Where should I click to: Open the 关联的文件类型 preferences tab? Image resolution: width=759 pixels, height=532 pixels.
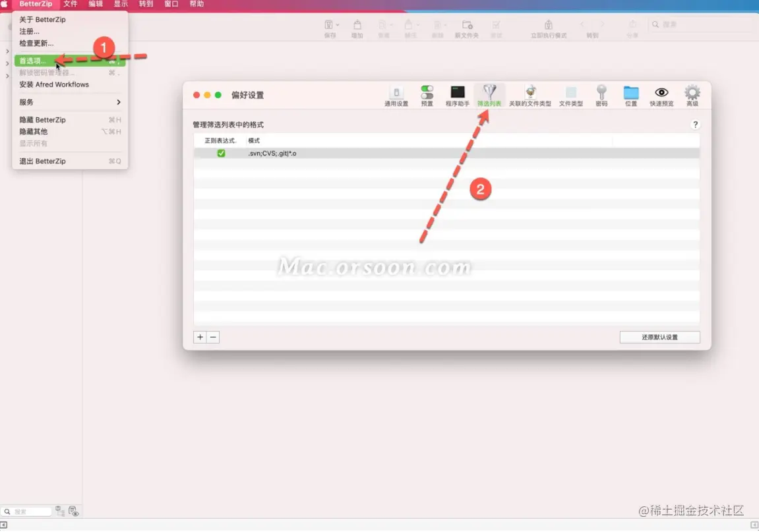click(530, 96)
